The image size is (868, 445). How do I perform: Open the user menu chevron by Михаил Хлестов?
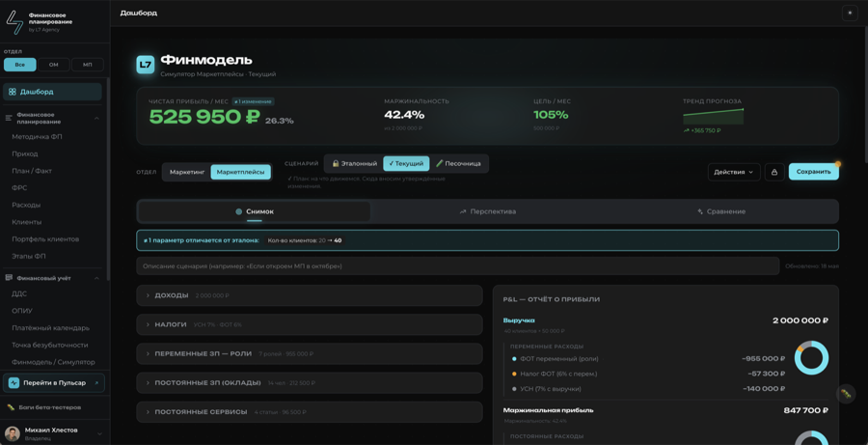click(99, 434)
